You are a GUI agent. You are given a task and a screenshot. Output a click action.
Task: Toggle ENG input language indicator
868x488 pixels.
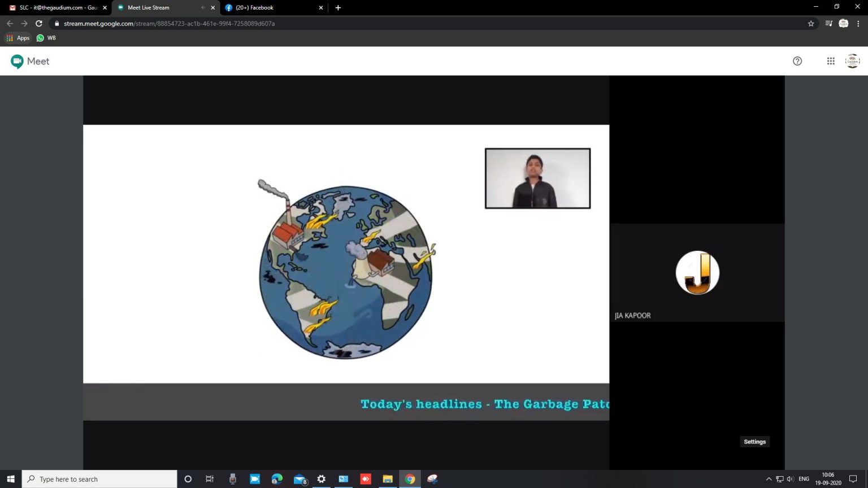pyautogui.click(x=804, y=479)
